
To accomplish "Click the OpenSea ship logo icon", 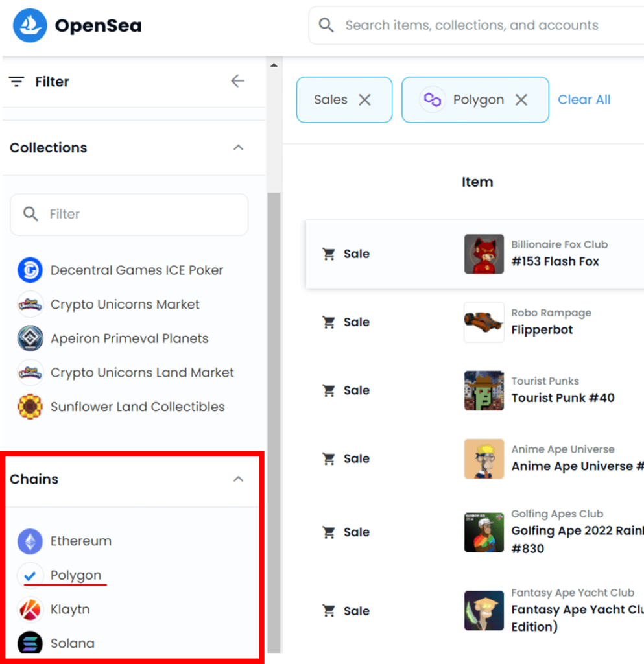I will tap(30, 25).
